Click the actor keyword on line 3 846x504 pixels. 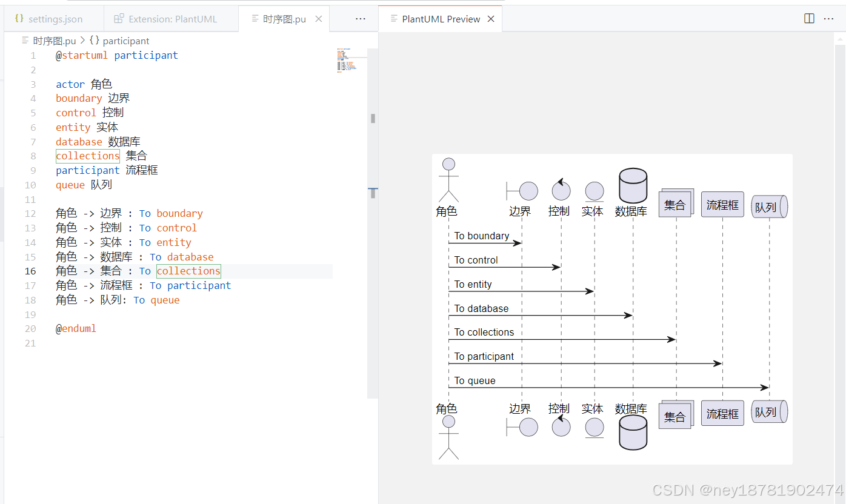(x=70, y=84)
